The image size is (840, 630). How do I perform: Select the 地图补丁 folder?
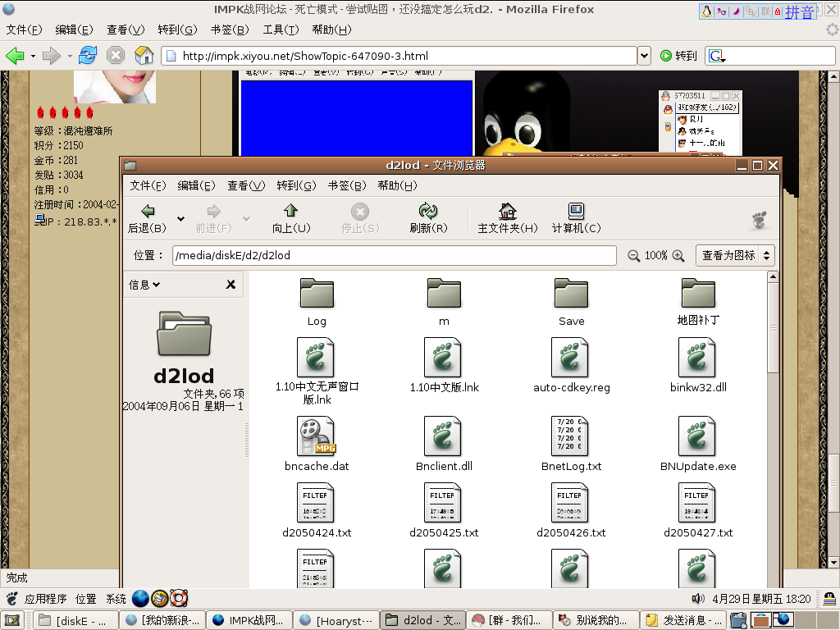(698, 303)
